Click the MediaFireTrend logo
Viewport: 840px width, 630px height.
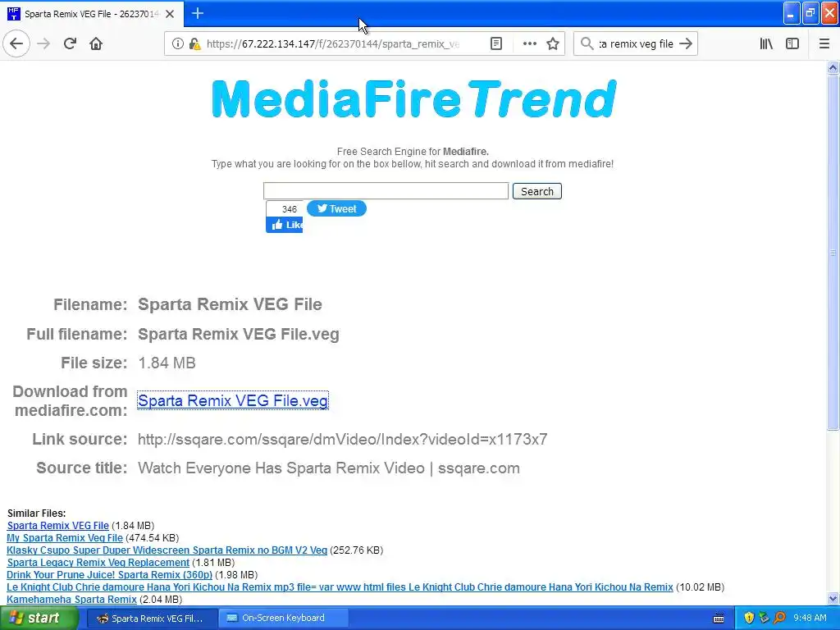414,99
